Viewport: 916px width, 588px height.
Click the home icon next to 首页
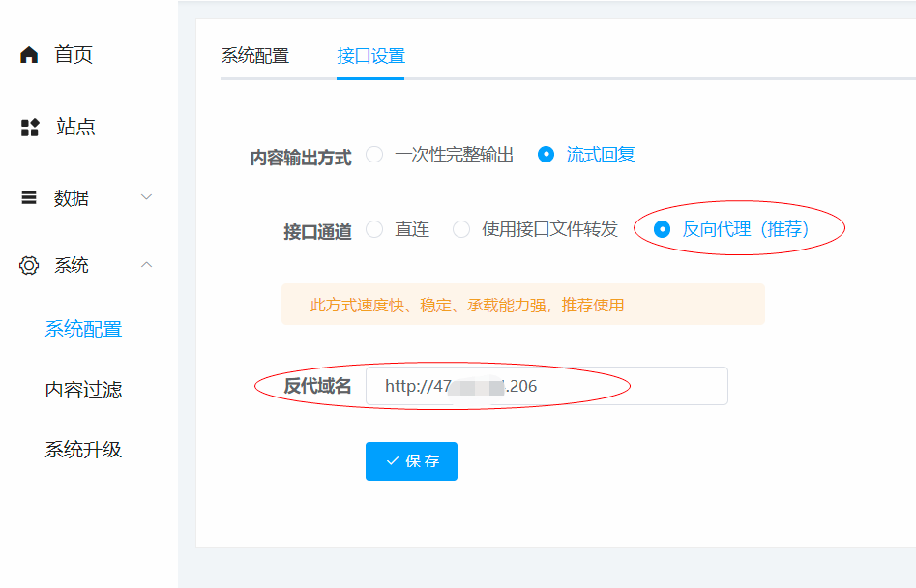pyautogui.click(x=28, y=55)
